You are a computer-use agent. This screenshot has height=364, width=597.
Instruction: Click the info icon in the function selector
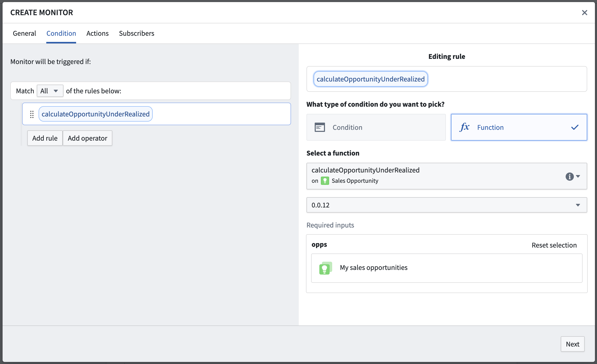click(x=569, y=176)
